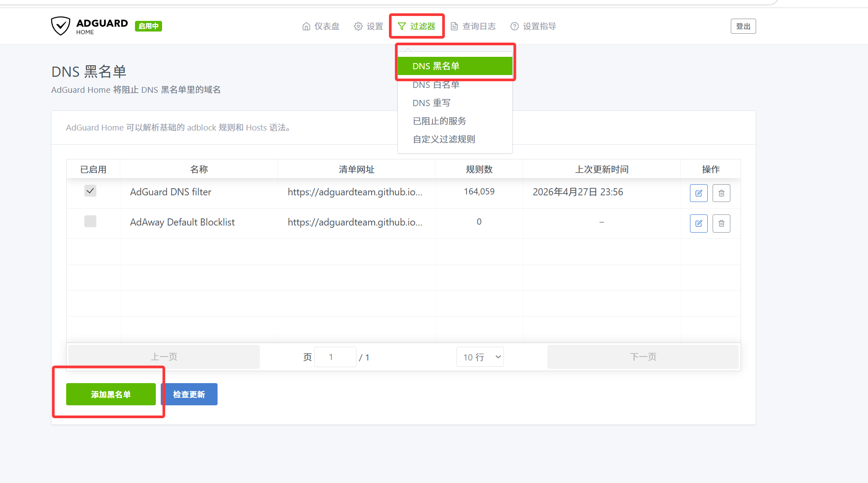The image size is (868, 483).
Task: Open the dashboard via house icon
Action: [306, 27]
